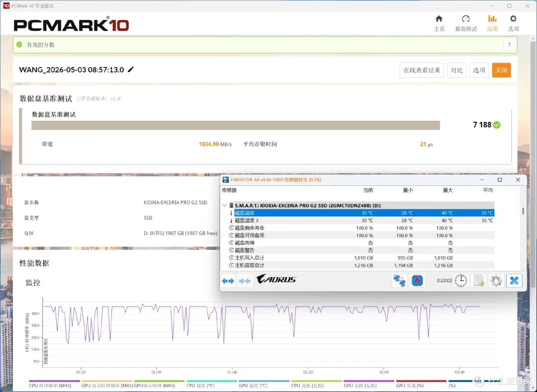This screenshot has width=537, height=392.
Task: Click the 1034.90 MB/s bandwidth value
Action: click(x=215, y=145)
